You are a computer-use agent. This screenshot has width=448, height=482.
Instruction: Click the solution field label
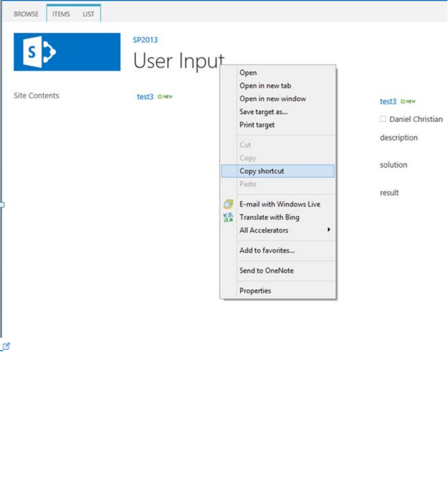(x=393, y=165)
